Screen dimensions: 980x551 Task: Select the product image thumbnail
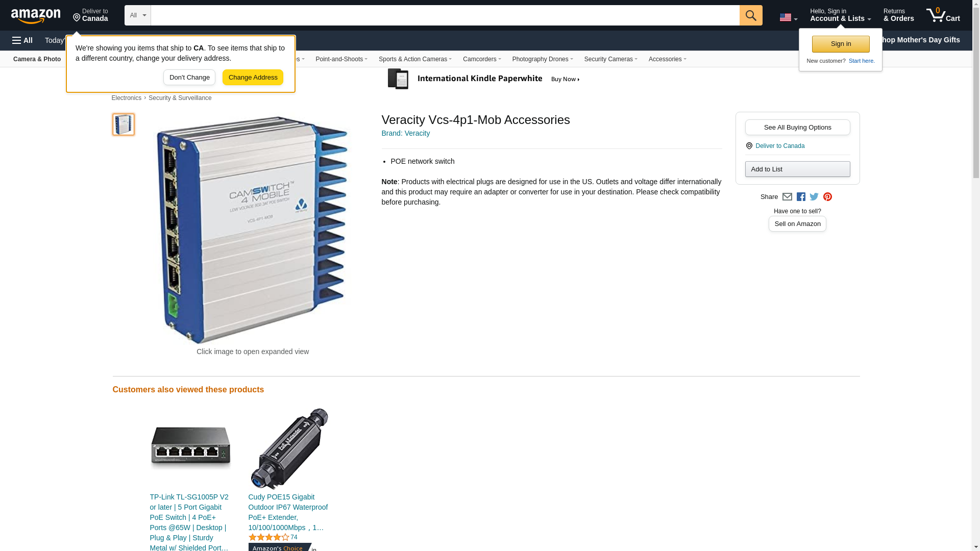[x=124, y=124]
